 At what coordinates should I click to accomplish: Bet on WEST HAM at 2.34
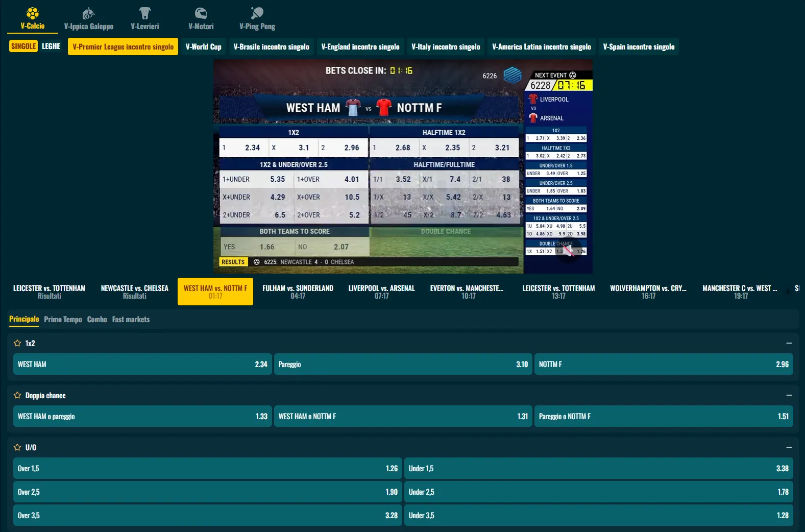142,364
